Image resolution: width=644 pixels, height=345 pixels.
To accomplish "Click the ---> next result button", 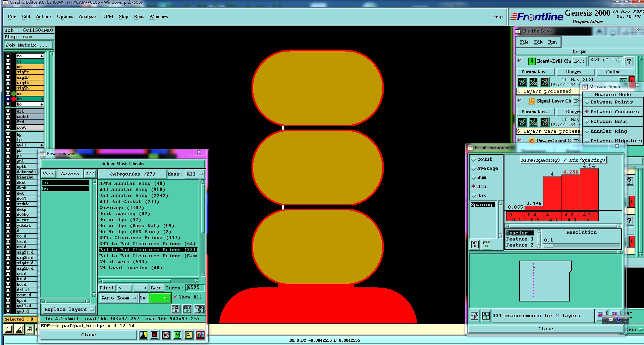I will 141,288.
